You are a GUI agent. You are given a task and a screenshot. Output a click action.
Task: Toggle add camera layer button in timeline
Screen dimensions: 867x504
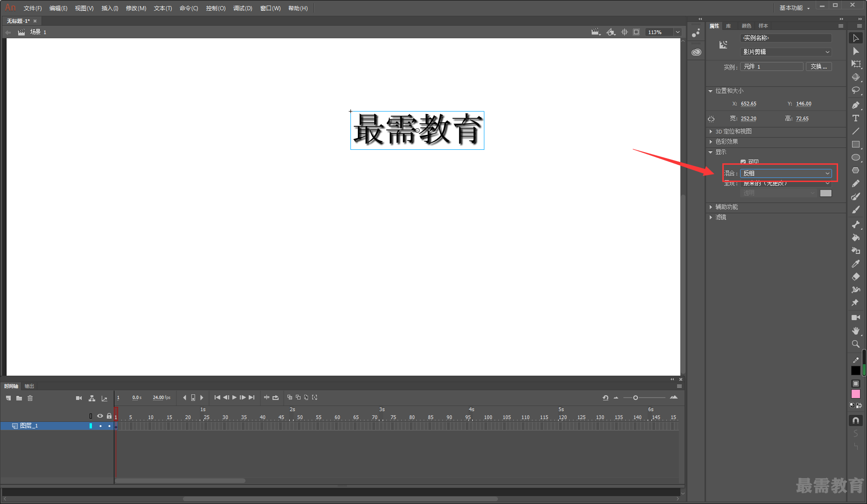click(79, 398)
